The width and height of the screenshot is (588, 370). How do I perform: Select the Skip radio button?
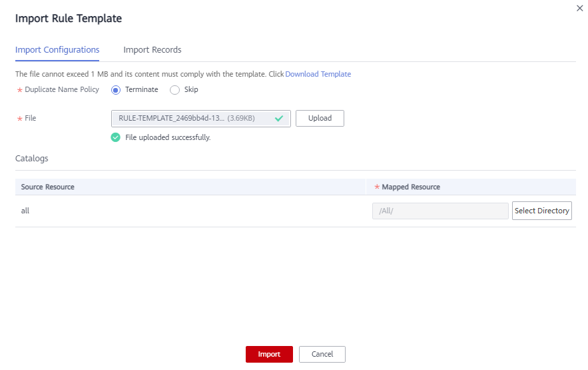[x=174, y=90]
